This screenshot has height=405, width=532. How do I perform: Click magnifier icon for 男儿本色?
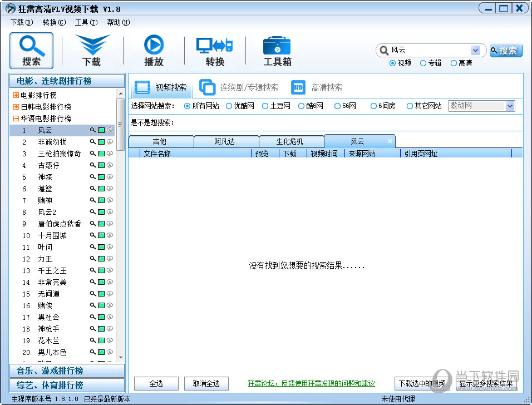(92, 352)
